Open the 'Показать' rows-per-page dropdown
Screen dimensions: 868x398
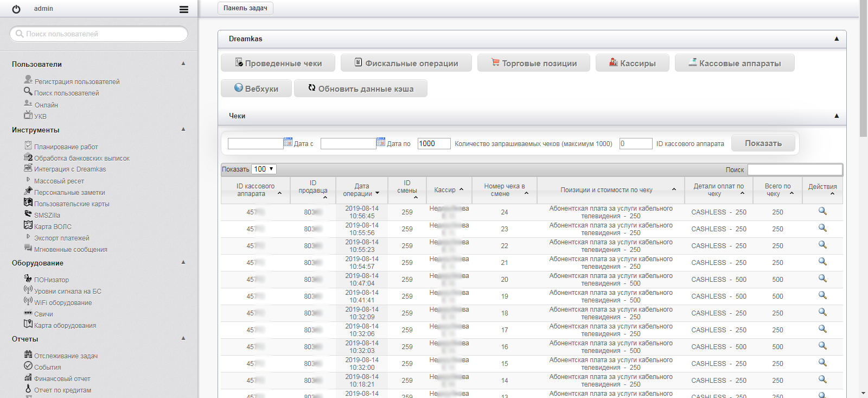[x=264, y=169]
